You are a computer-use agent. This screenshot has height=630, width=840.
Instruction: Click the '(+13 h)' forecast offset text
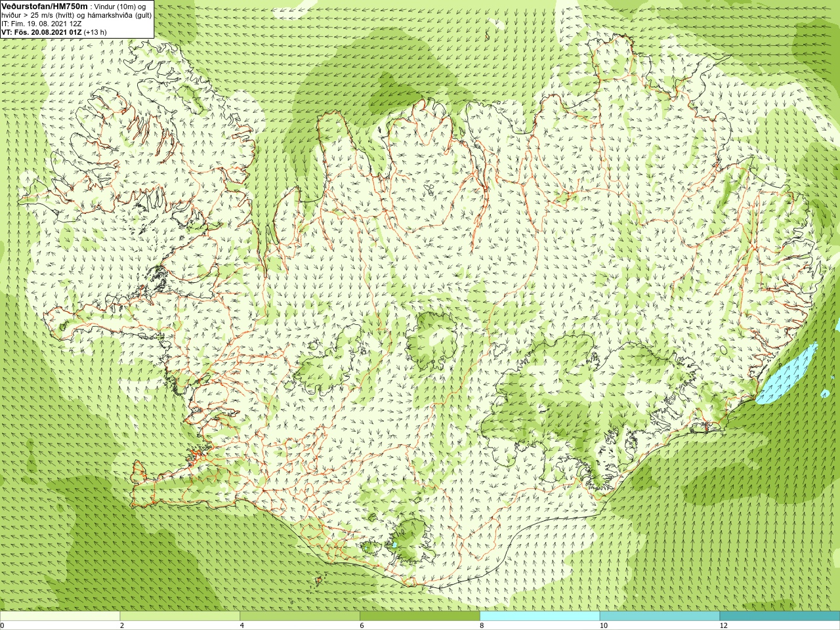click(x=95, y=32)
